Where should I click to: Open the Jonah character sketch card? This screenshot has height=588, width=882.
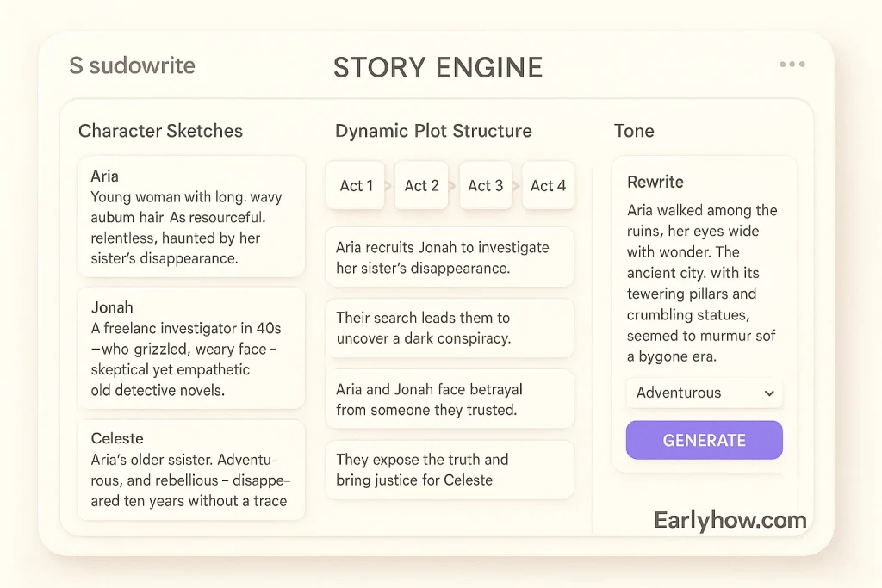(190, 348)
